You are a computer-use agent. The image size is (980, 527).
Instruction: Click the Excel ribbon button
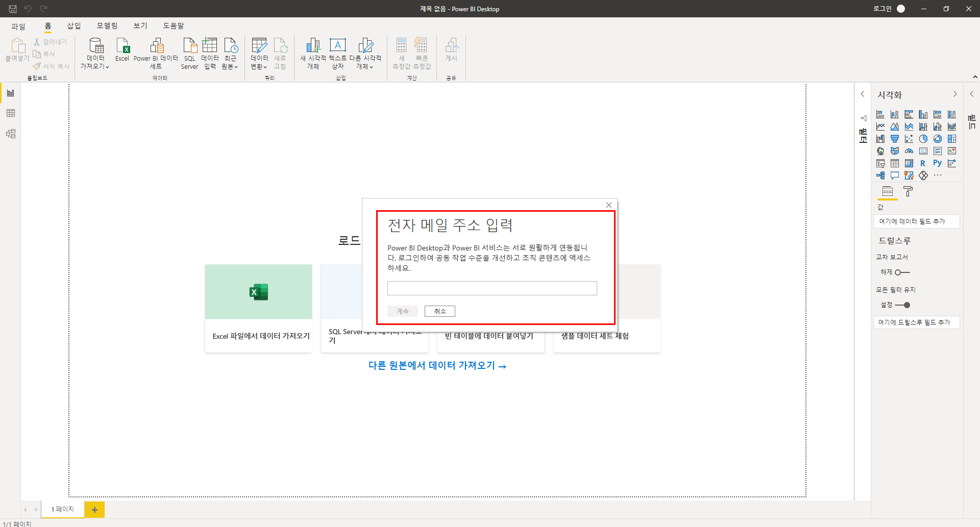(x=122, y=50)
